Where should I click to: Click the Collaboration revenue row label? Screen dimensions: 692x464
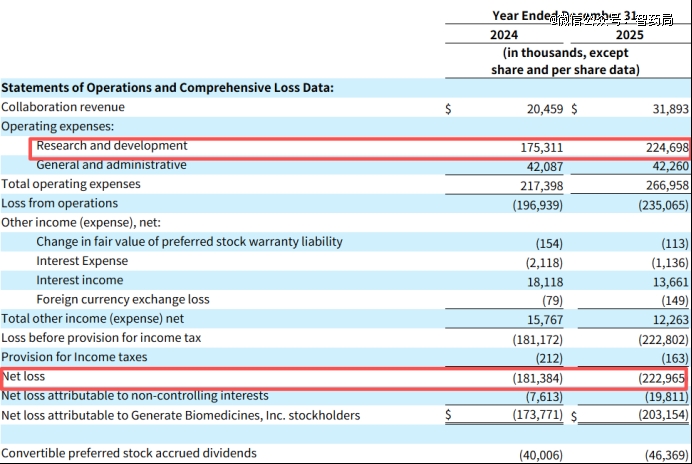click(x=63, y=107)
